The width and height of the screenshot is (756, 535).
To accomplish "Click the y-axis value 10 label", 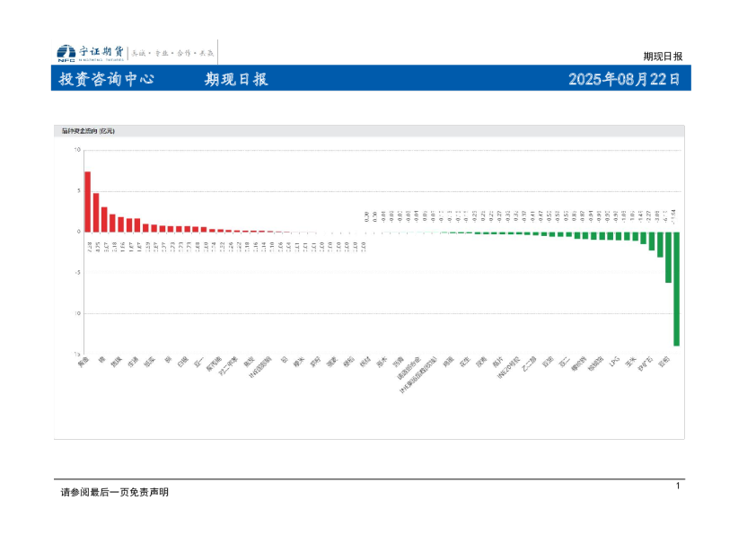I will [76, 149].
